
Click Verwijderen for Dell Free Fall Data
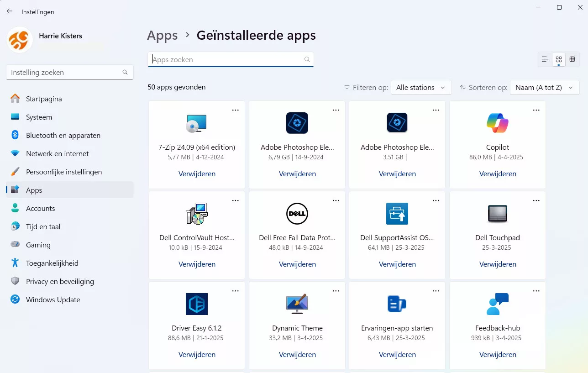[297, 264]
